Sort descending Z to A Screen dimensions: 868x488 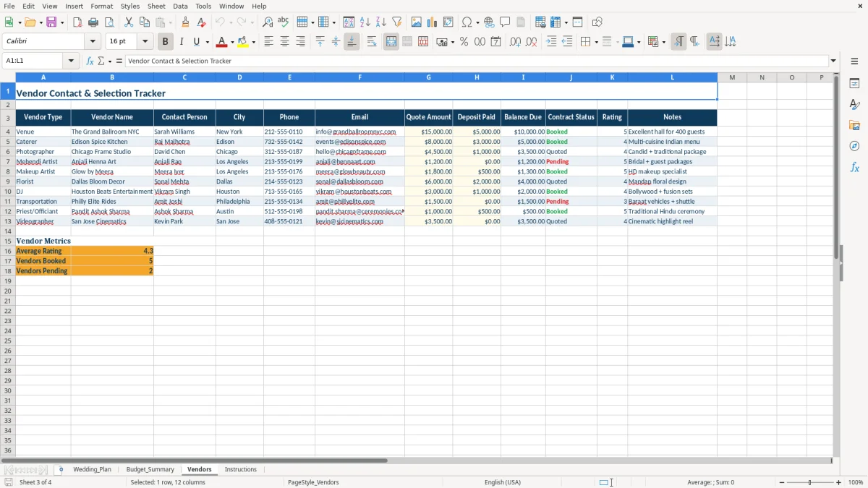tap(381, 22)
